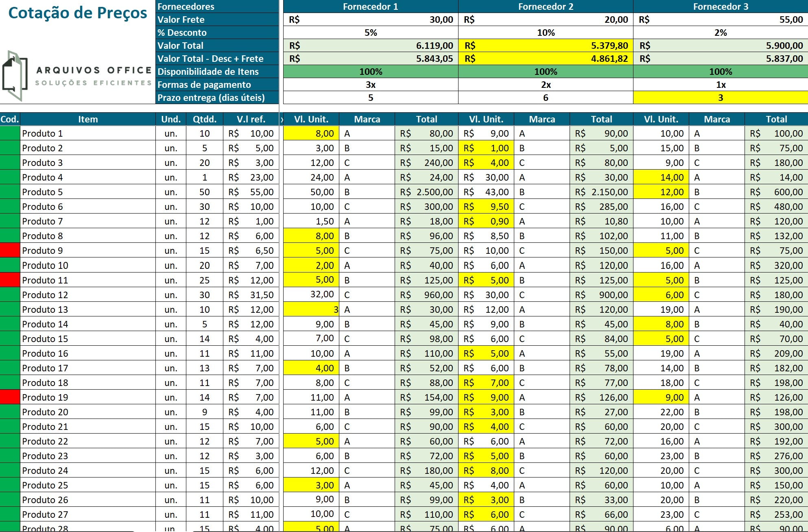Select the Fornecedor 2 header cell

click(x=545, y=7)
